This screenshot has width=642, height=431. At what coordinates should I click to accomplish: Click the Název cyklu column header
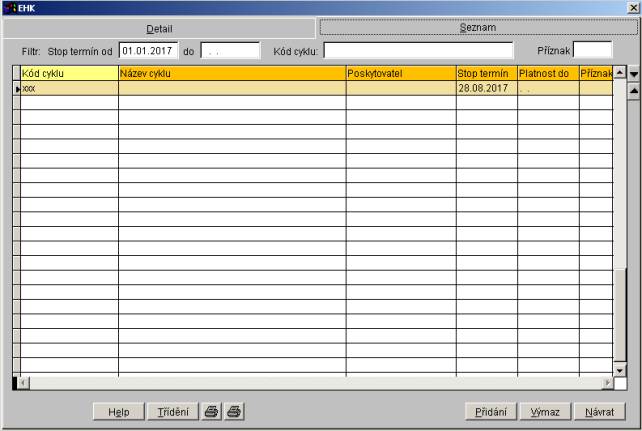(x=232, y=73)
